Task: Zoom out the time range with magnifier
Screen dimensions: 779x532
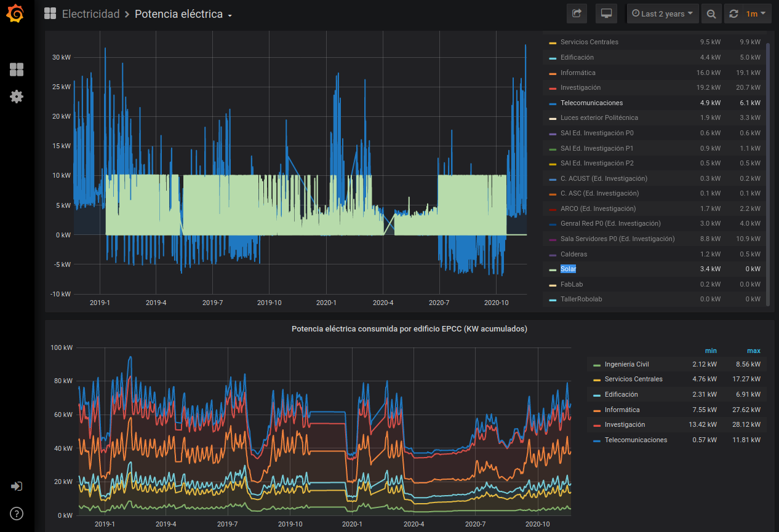Action: coord(711,14)
